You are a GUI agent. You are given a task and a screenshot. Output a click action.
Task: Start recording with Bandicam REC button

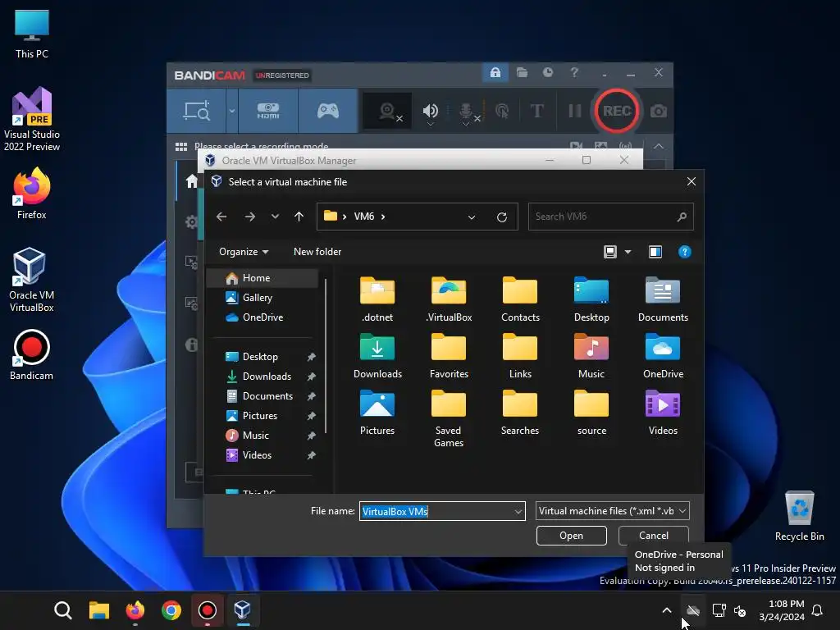[x=617, y=111]
